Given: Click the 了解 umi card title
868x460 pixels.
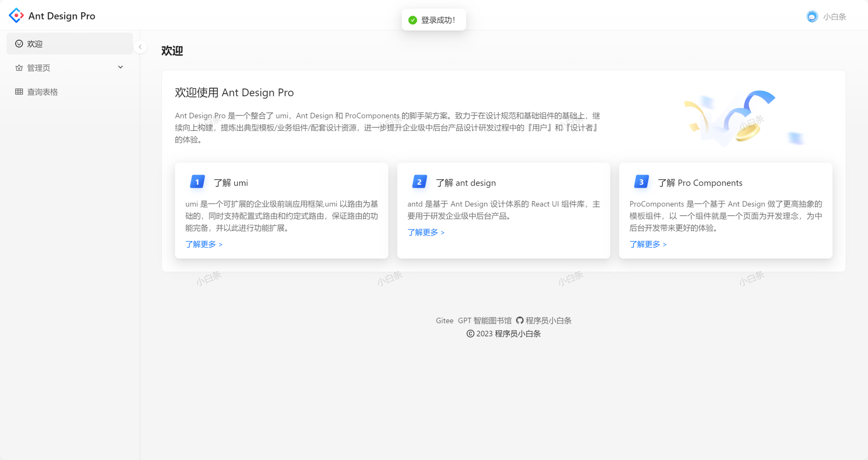Looking at the screenshot, I should pos(231,183).
